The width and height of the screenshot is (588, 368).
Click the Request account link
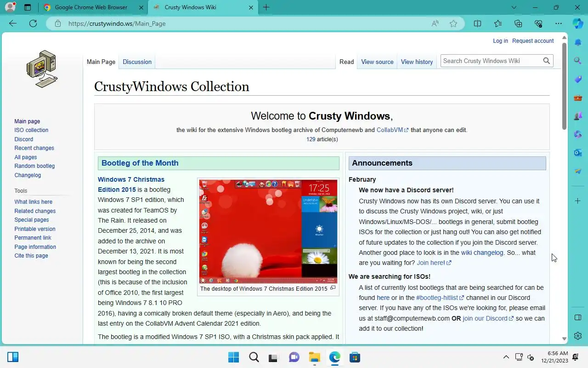(x=533, y=41)
